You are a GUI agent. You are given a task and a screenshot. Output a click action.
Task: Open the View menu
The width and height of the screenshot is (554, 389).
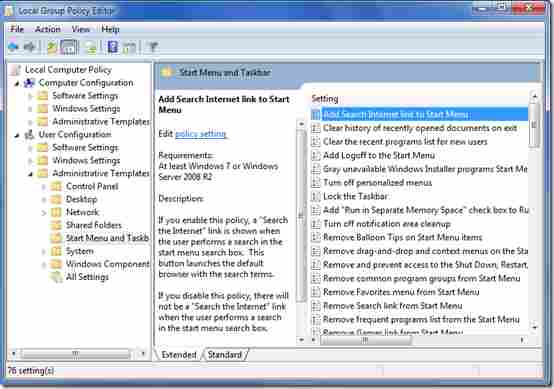(x=81, y=29)
